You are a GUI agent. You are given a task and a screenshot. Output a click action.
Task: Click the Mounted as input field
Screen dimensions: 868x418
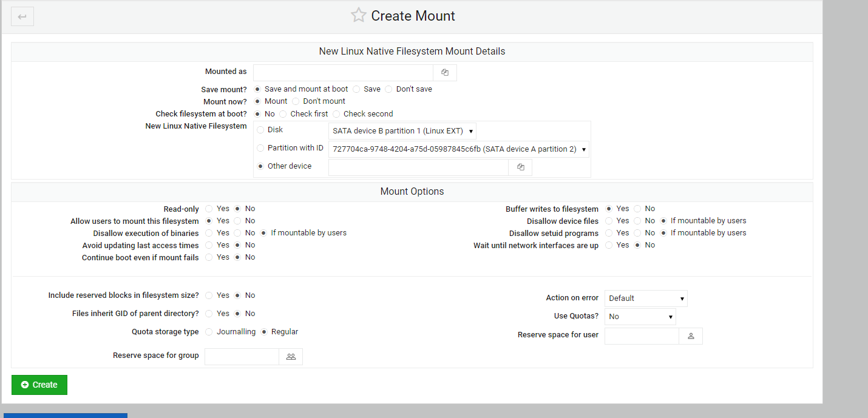pos(344,73)
